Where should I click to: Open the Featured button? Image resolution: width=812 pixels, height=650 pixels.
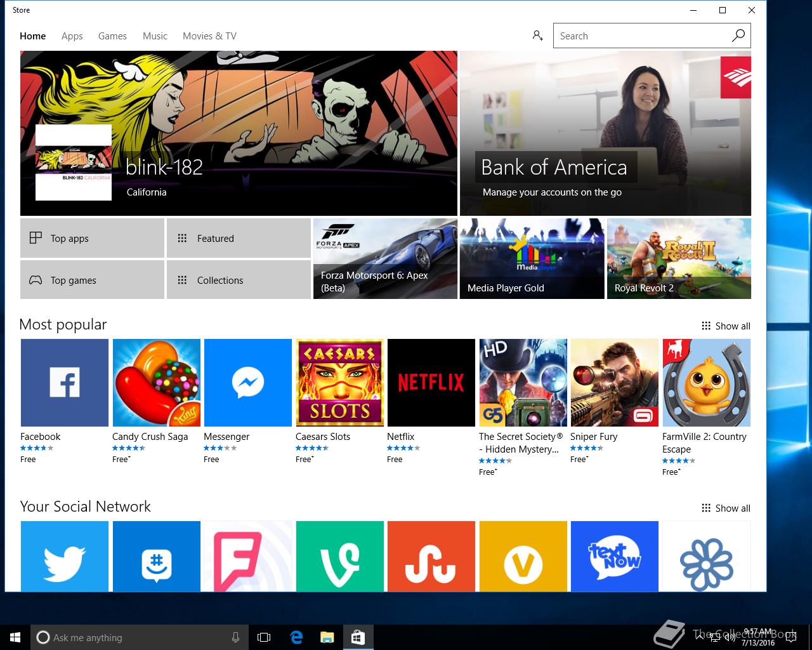(x=239, y=238)
